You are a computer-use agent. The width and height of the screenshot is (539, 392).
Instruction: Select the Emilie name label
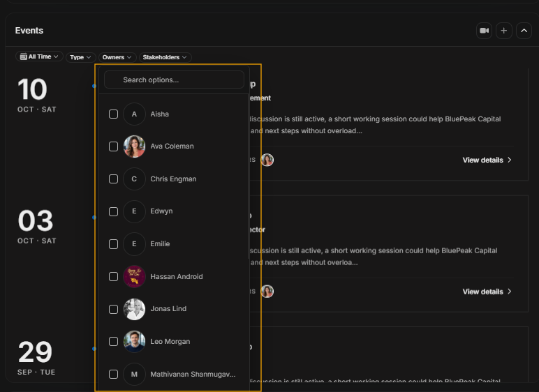click(x=160, y=244)
